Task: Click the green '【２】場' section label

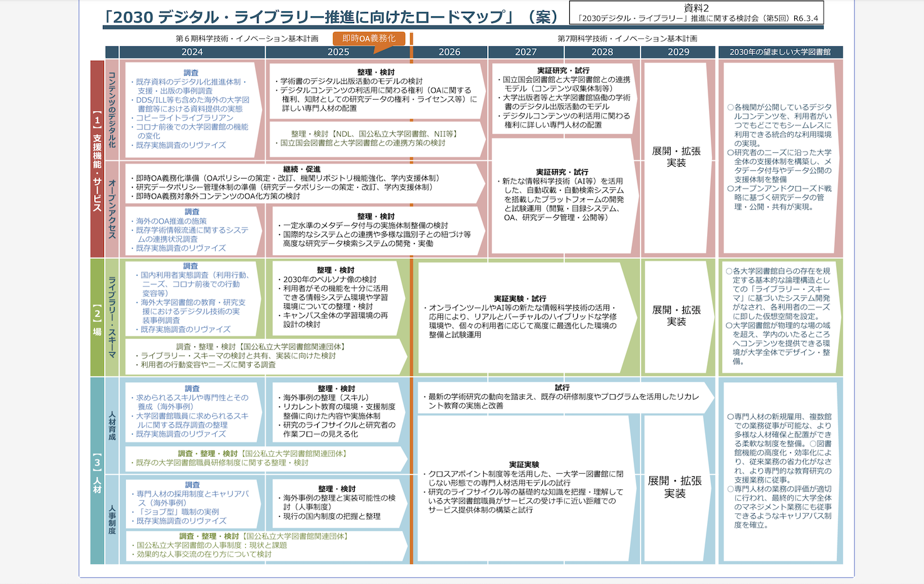Action: click(97, 318)
